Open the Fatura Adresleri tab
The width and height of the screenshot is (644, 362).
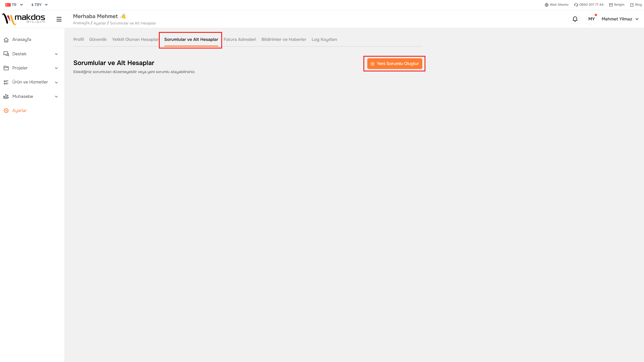pos(240,39)
